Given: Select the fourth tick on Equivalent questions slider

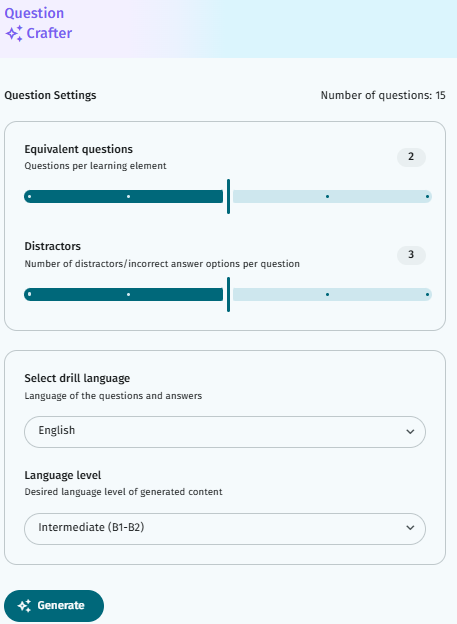Looking at the screenshot, I should [x=327, y=197].
